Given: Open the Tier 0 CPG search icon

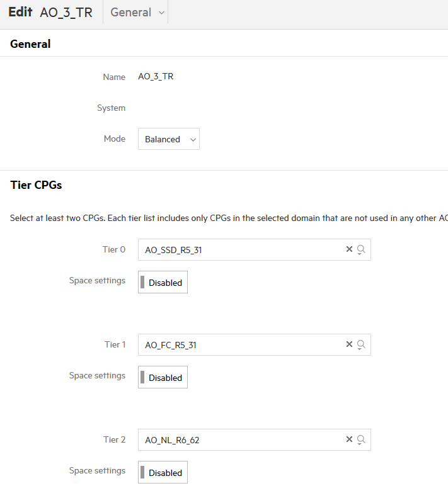Looking at the screenshot, I should click(361, 250).
